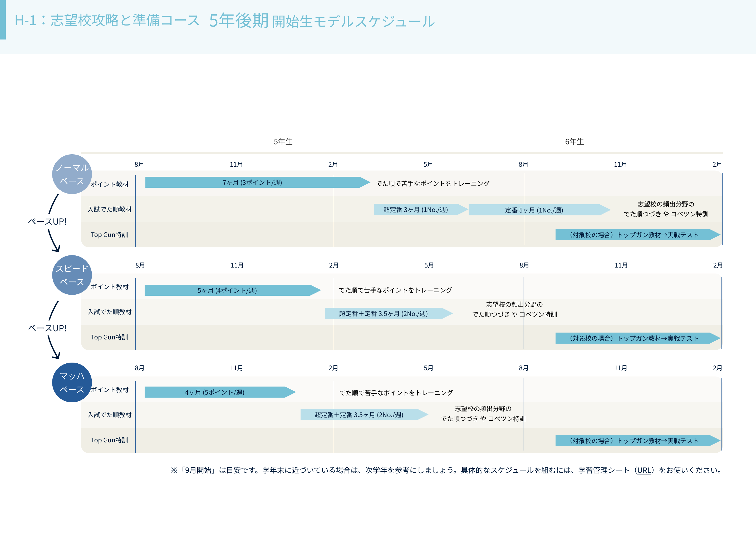Click the 2月 end marker on 6年生 timeline
Viewport: 756px width, 534px height.
point(718,165)
